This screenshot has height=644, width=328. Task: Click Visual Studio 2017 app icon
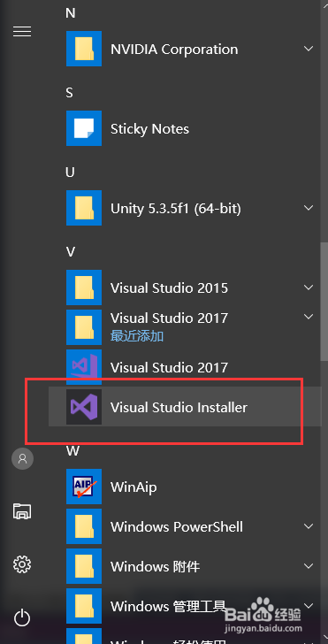click(84, 364)
